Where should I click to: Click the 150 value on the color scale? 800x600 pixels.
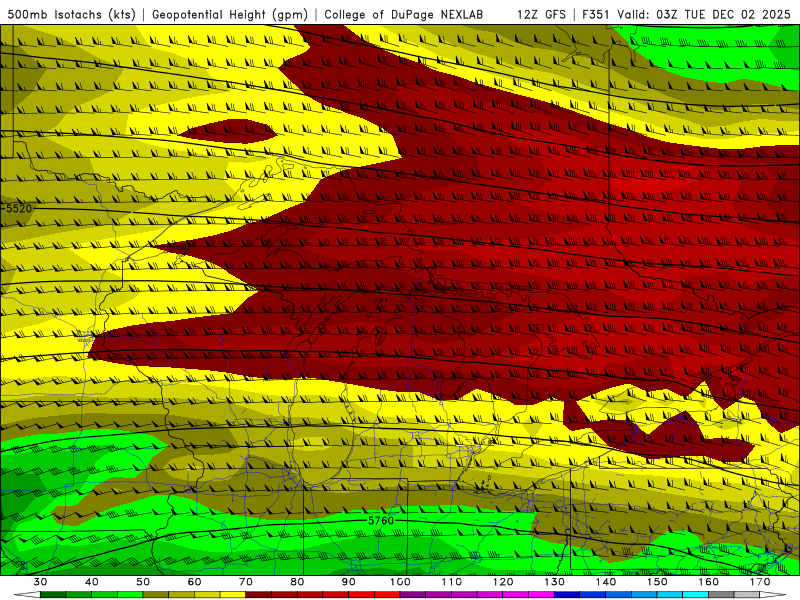point(657,582)
